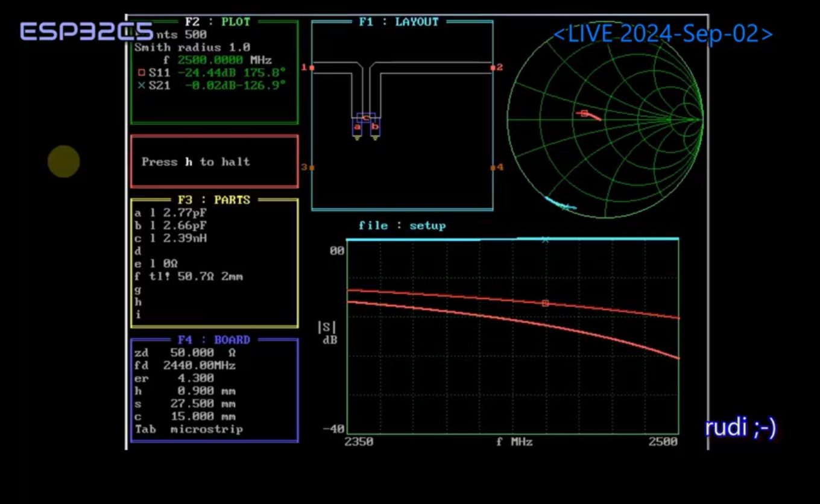Click the cyan S21 marker on Smith chart
Image resolution: width=820 pixels, height=504 pixels.
click(565, 207)
